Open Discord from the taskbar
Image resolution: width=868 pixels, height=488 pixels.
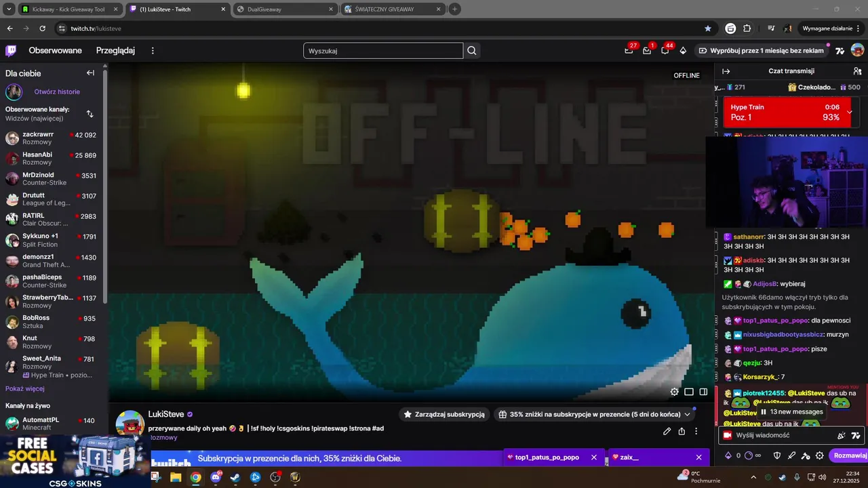(216, 477)
